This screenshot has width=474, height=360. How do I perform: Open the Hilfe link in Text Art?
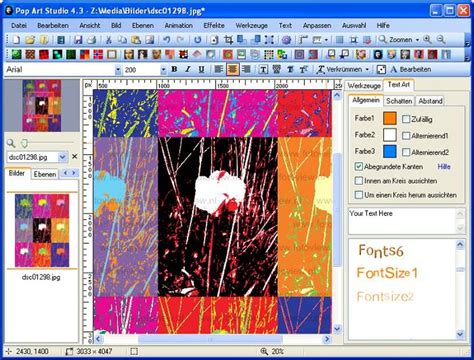point(444,166)
